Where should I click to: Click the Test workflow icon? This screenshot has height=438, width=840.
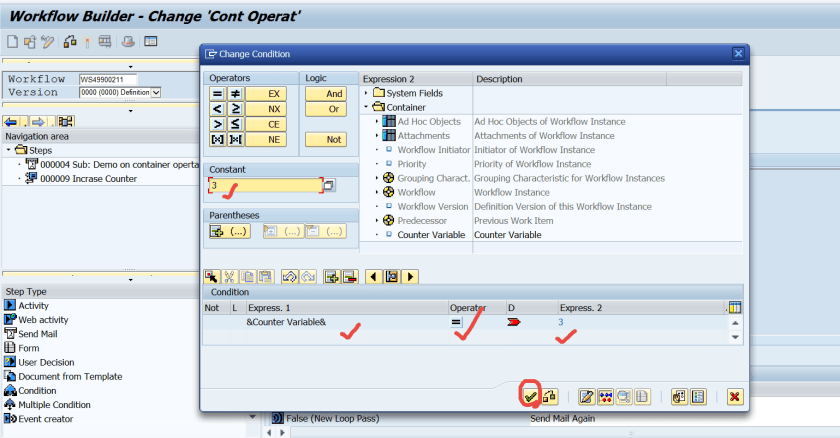click(105, 41)
